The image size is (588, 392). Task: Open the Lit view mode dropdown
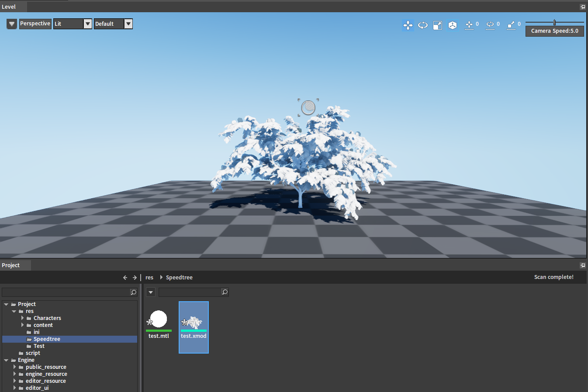pyautogui.click(x=88, y=24)
